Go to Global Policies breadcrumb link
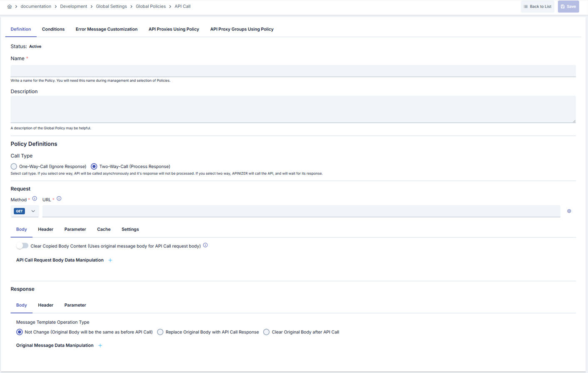 point(151,7)
